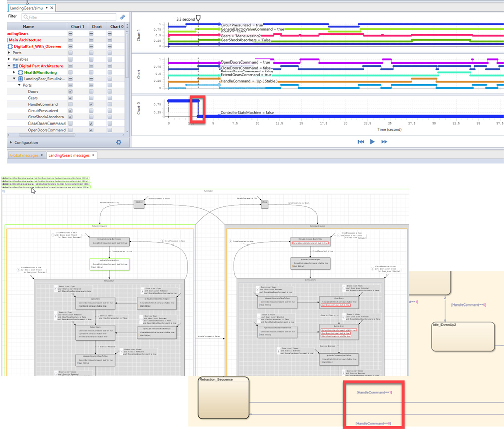The height and width of the screenshot is (429, 504).
Task: Click the link icon beside the Filter field
Action: [123, 17]
